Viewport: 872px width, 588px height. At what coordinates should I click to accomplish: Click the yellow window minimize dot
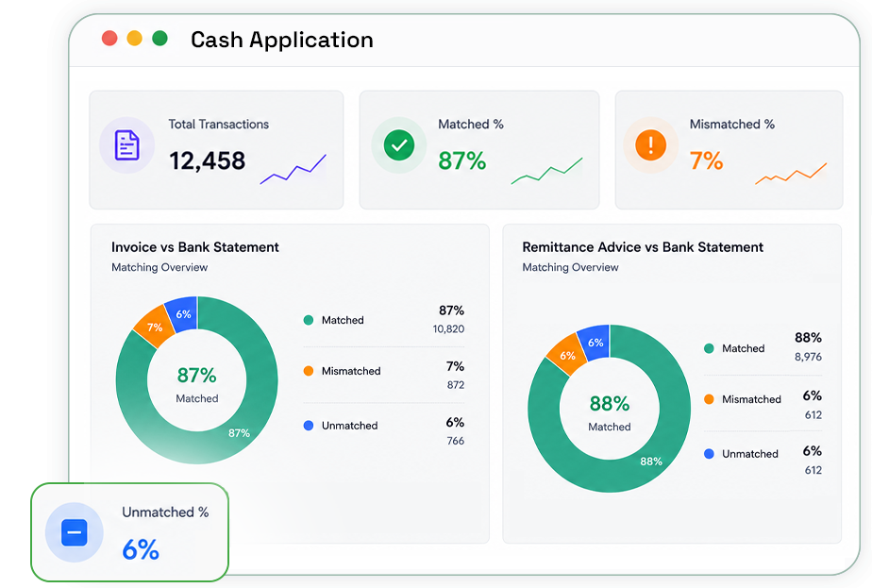[135, 39]
